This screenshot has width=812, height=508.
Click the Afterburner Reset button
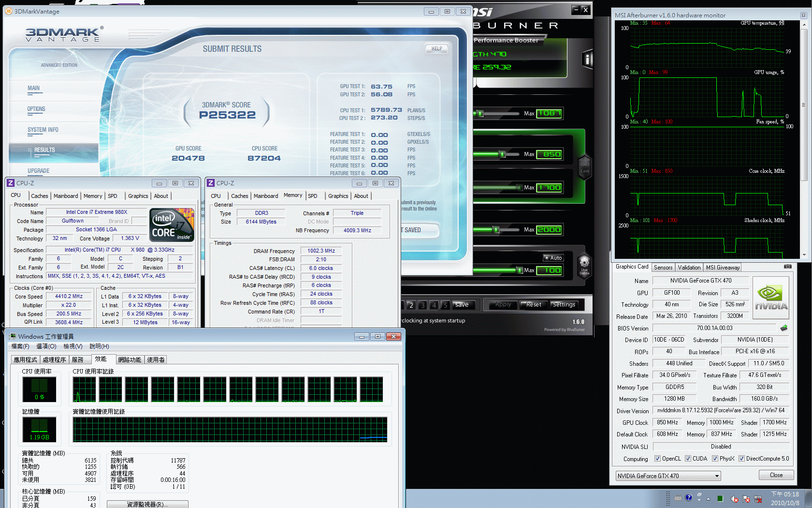534,304
